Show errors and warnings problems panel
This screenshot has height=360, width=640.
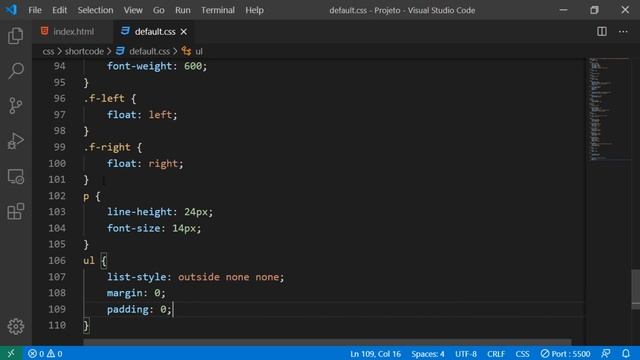tap(45, 353)
